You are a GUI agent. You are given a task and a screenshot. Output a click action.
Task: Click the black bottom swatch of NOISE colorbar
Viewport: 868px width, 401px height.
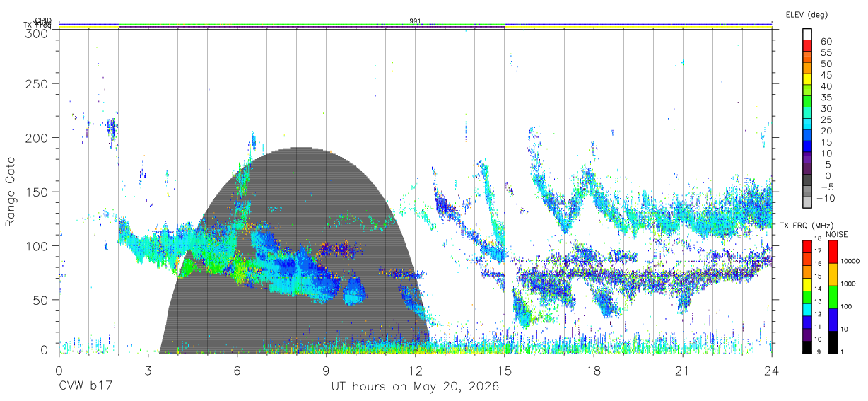point(833,342)
